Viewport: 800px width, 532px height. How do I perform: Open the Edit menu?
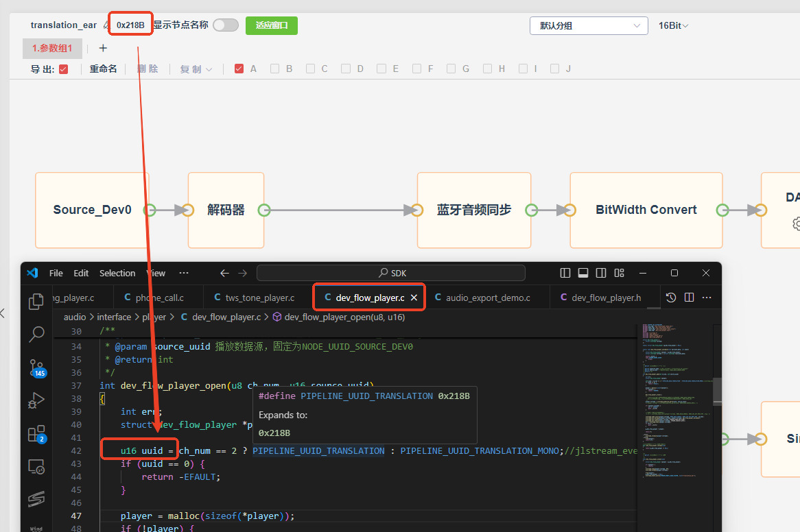coord(81,273)
